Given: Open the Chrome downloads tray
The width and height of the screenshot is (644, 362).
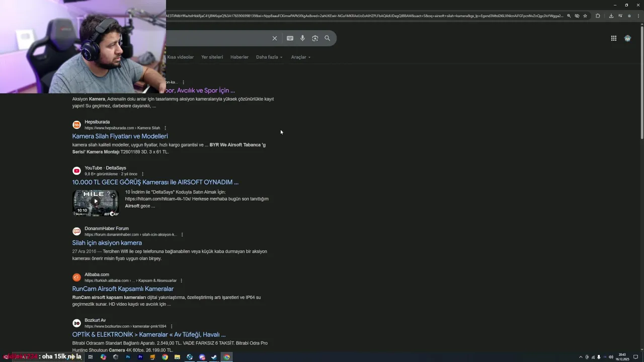Looking at the screenshot, I should point(611,16).
